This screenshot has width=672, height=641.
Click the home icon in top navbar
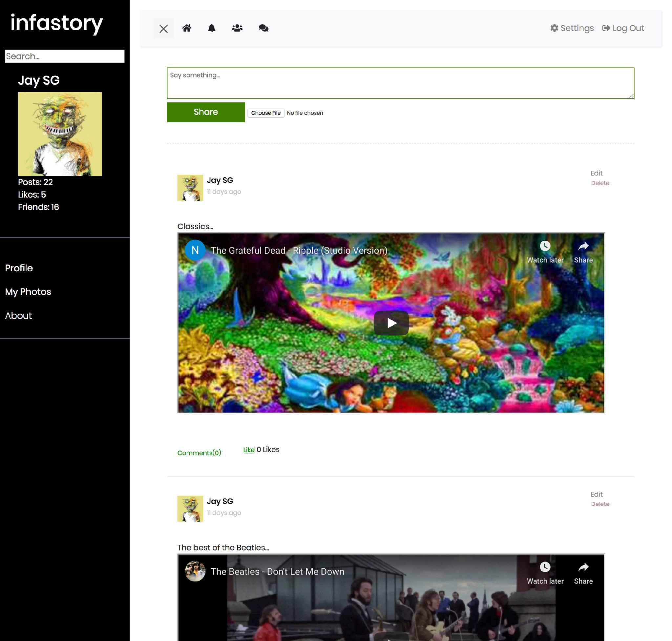tap(186, 28)
